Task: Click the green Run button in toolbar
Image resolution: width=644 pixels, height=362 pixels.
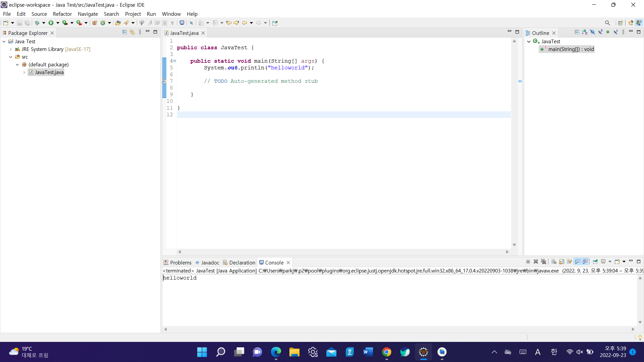Action: (x=51, y=23)
